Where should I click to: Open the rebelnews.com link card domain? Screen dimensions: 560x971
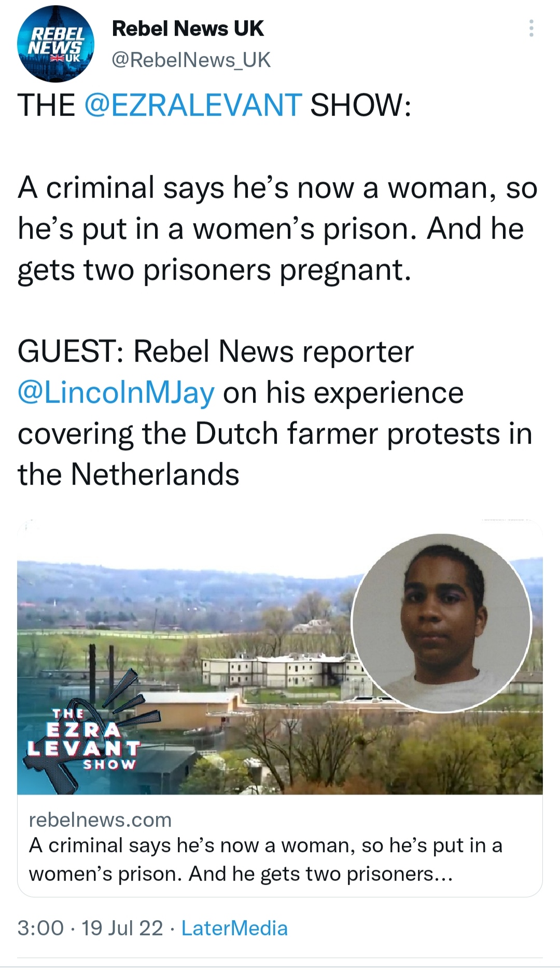tap(100, 820)
